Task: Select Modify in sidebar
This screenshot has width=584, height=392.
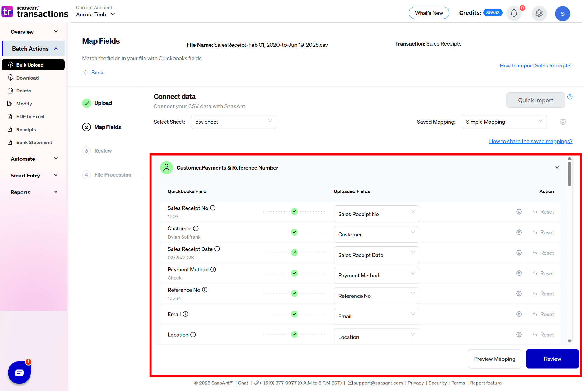Action: click(x=24, y=104)
